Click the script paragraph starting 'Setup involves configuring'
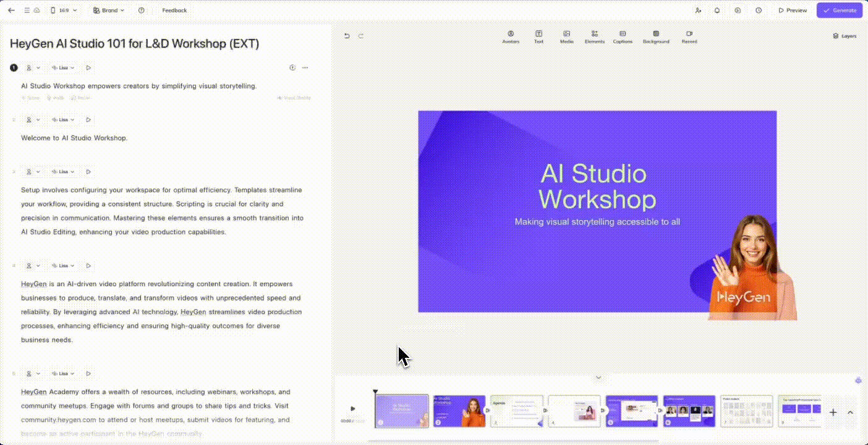The height and width of the screenshot is (445, 868). coord(162,211)
